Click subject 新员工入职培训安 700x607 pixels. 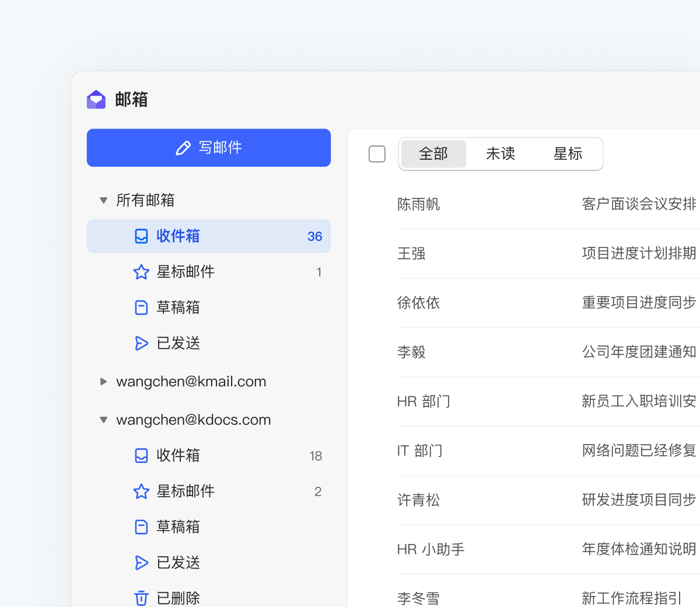[639, 401]
